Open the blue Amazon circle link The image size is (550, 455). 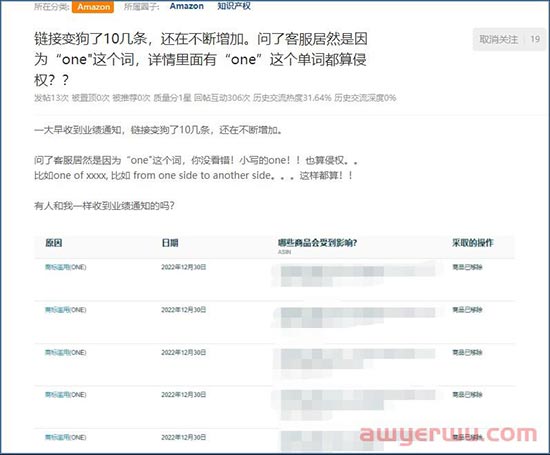point(187,6)
